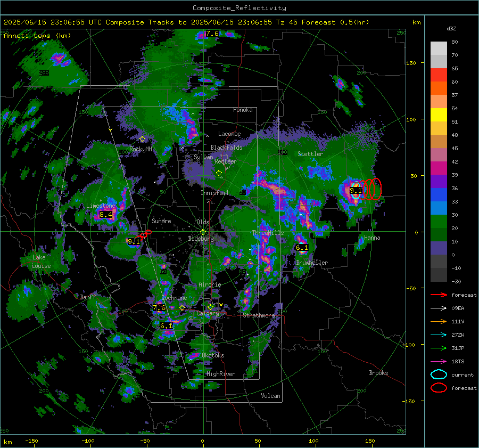
Task: Select the Blackfalds city label
Action: [x=226, y=148]
